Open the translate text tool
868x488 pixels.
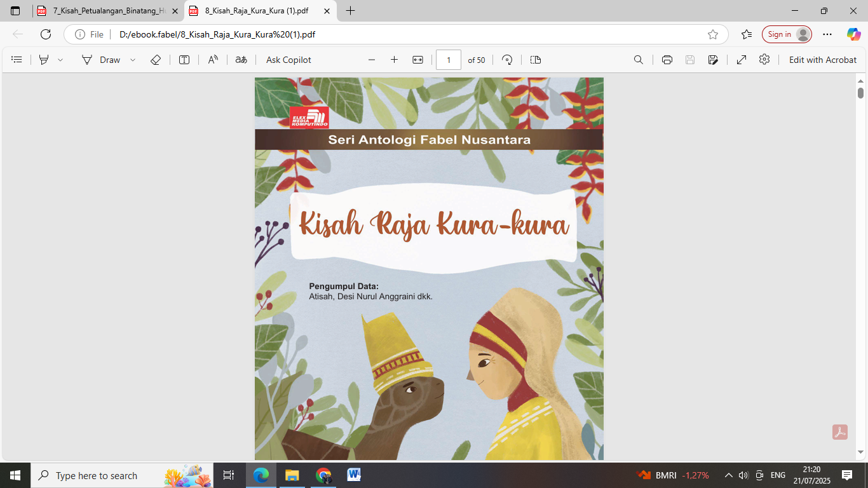[x=241, y=59]
